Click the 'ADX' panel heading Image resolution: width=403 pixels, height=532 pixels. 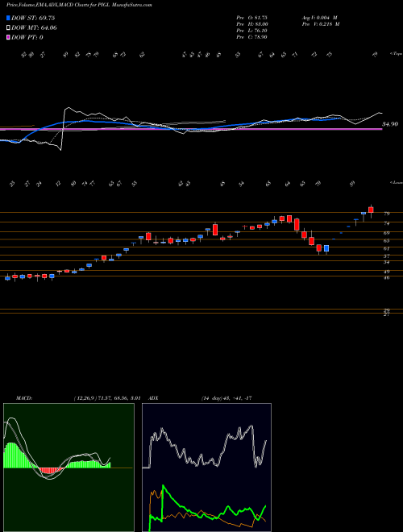pos(154,398)
